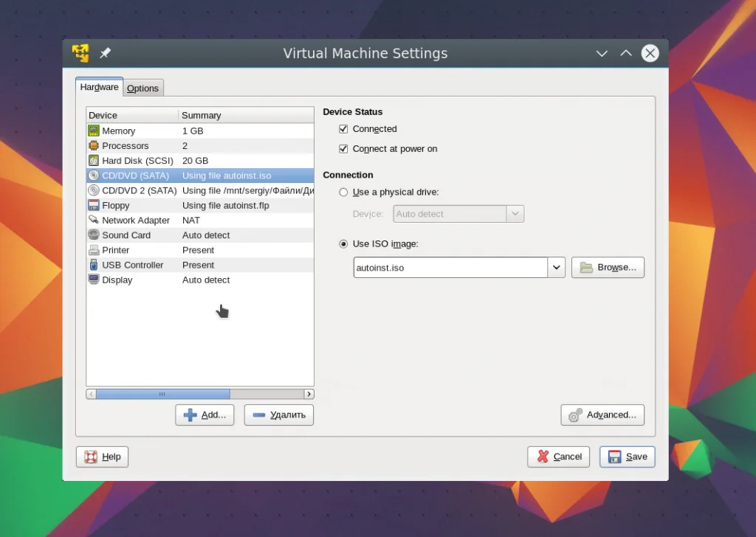The image size is (756, 537).
Task: Uncheck the Connected checkbox
Action: [343, 129]
